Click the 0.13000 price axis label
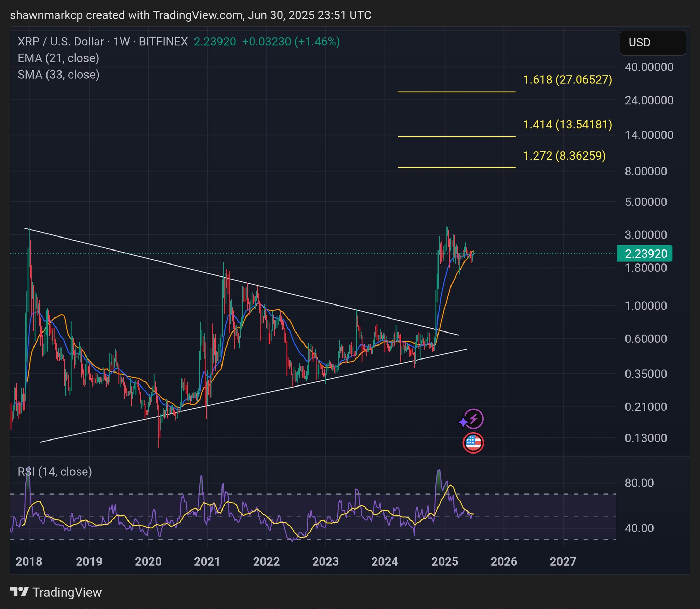 [646, 438]
